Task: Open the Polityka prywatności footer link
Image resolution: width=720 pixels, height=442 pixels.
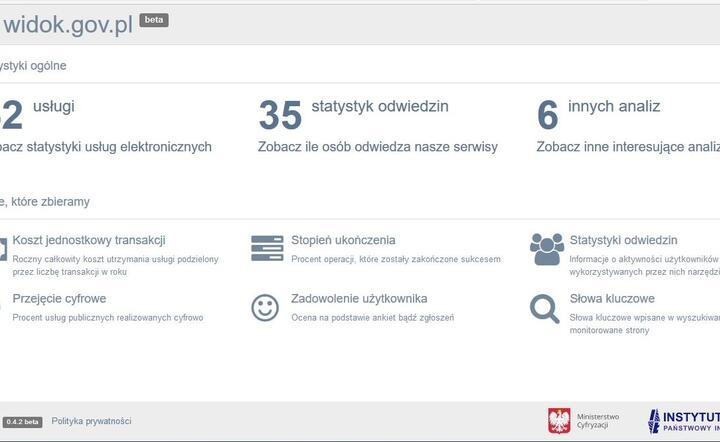Action: pyautogui.click(x=91, y=421)
